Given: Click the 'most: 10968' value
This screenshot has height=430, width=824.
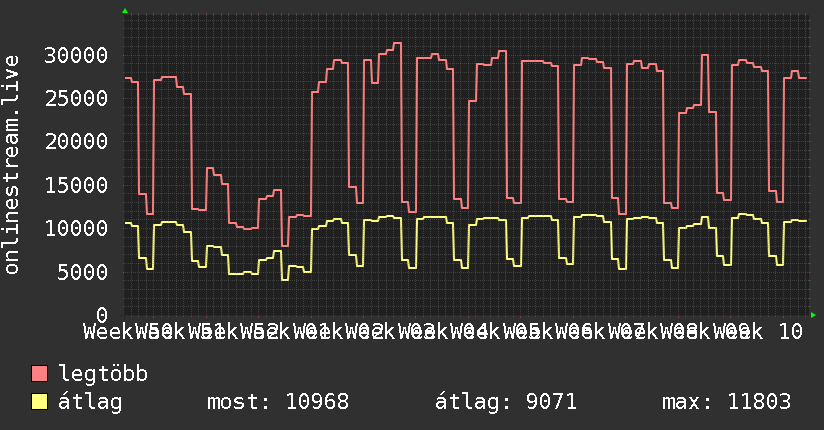Looking at the screenshot, I should (278, 402).
